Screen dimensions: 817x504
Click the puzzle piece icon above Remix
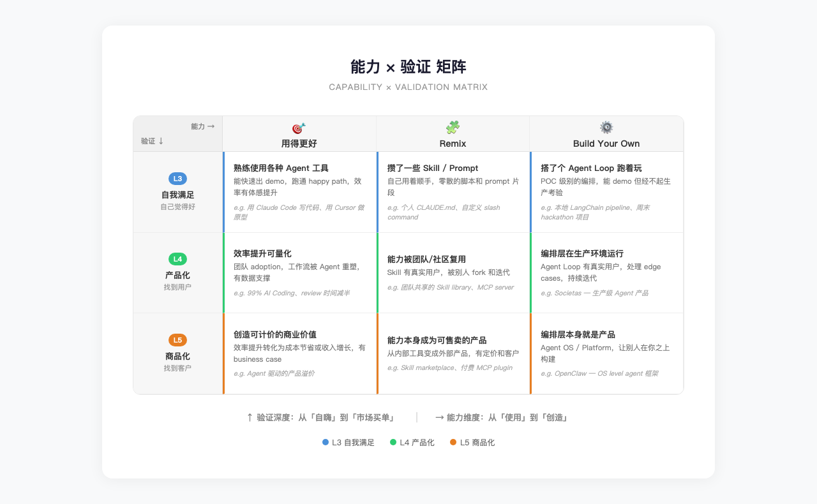pos(453,128)
